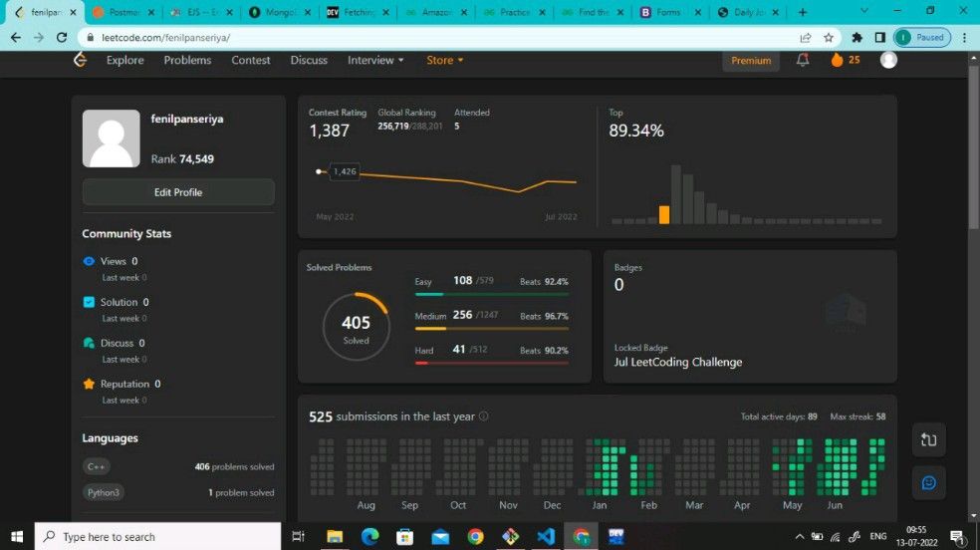Click the Discuss chat icon in Community Stats
980x550 pixels.
(89, 343)
